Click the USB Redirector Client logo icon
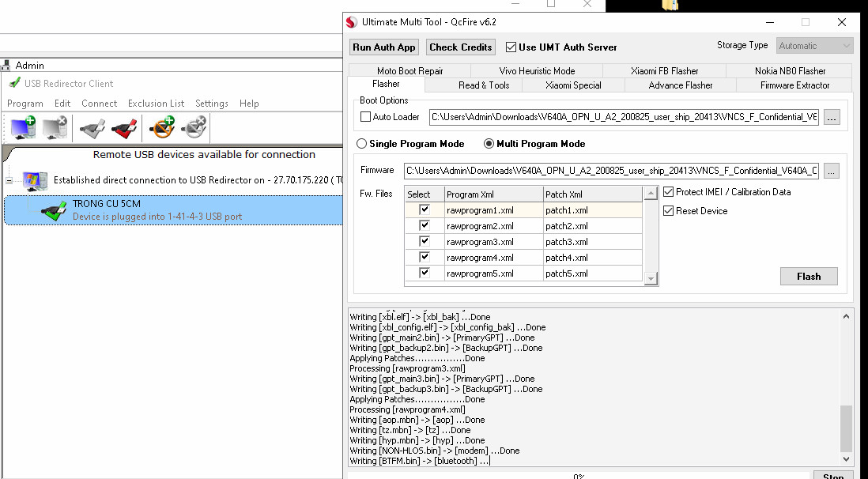The image size is (868, 479). click(14, 83)
